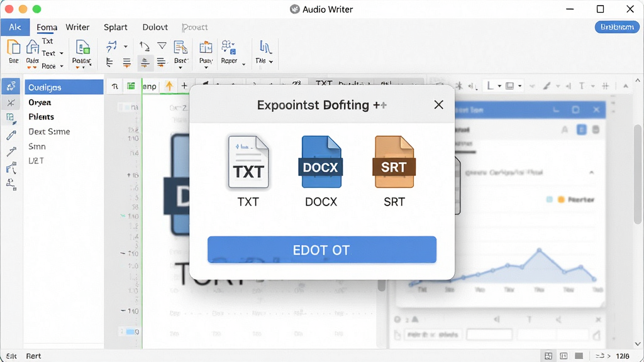Pick the SRT file format icon
Screen dimensions: 644x362
click(394, 162)
